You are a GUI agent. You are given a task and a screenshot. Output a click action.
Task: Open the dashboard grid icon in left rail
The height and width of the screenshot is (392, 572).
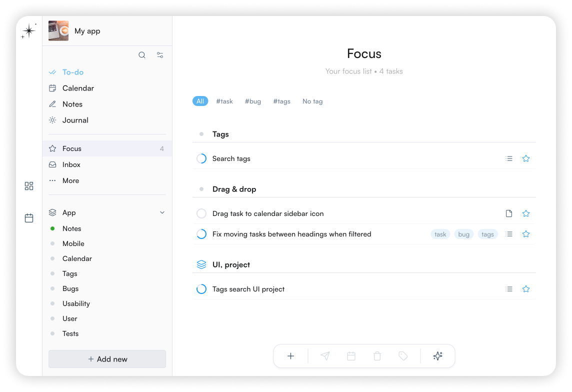click(x=29, y=186)
